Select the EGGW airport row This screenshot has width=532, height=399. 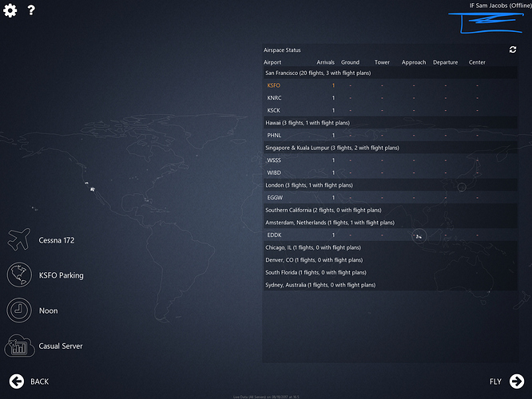[x=391, y=198]
